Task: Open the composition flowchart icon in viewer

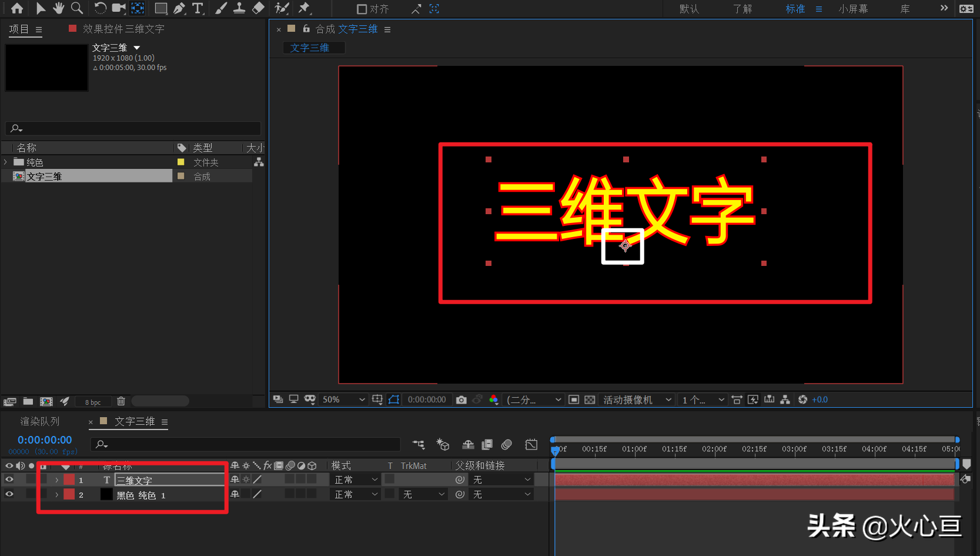Action: [x=785, y=399]
